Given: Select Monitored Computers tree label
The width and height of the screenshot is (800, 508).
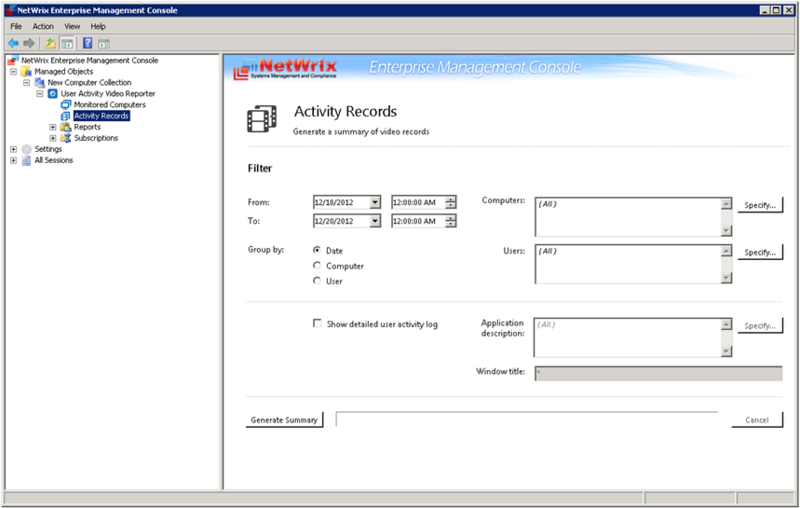Looking at the screenshot, I should pos(110,105).
